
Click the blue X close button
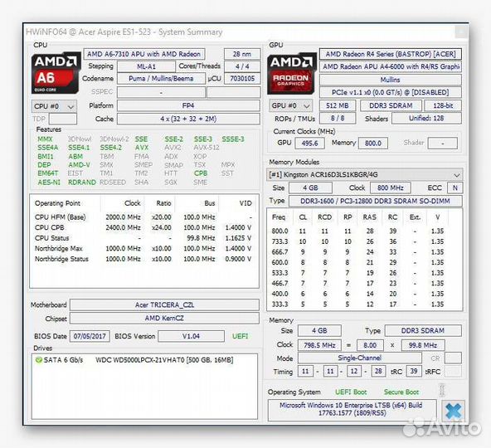[x=454, y=411]
